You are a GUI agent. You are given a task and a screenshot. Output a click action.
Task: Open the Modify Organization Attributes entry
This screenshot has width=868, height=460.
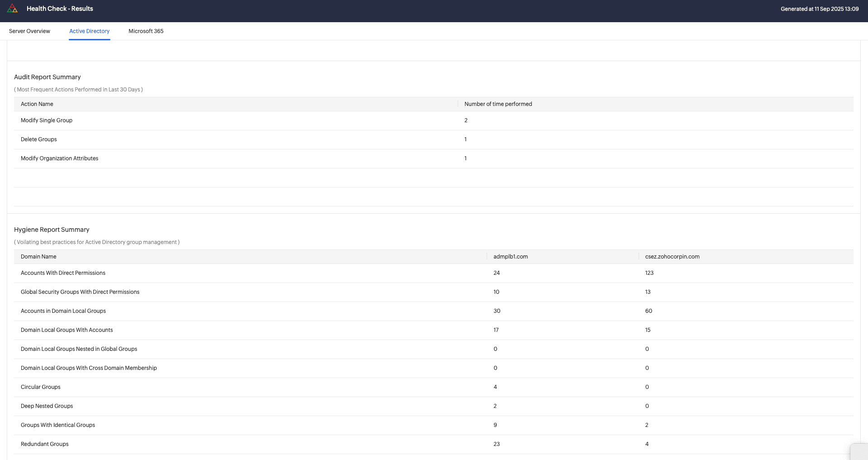(59, 158)
